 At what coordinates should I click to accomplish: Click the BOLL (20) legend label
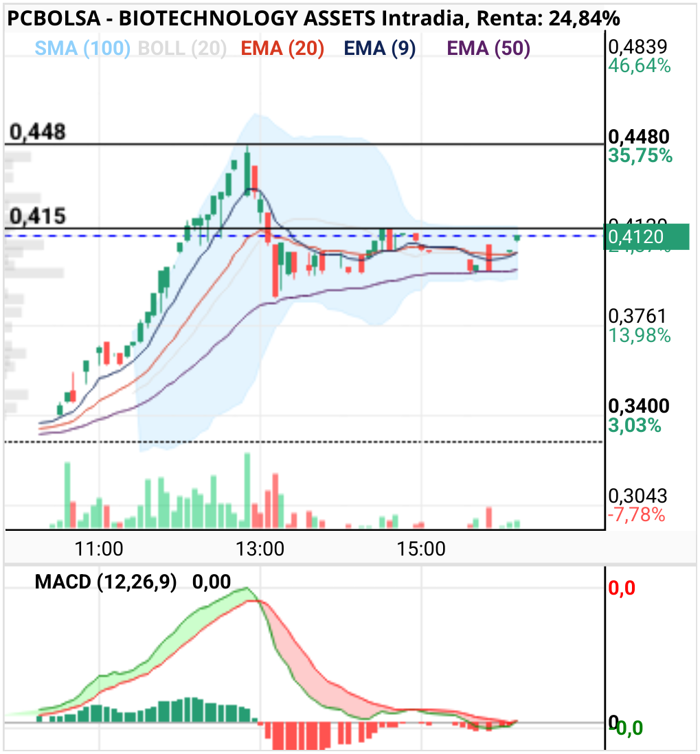click(x=182, y=49)
